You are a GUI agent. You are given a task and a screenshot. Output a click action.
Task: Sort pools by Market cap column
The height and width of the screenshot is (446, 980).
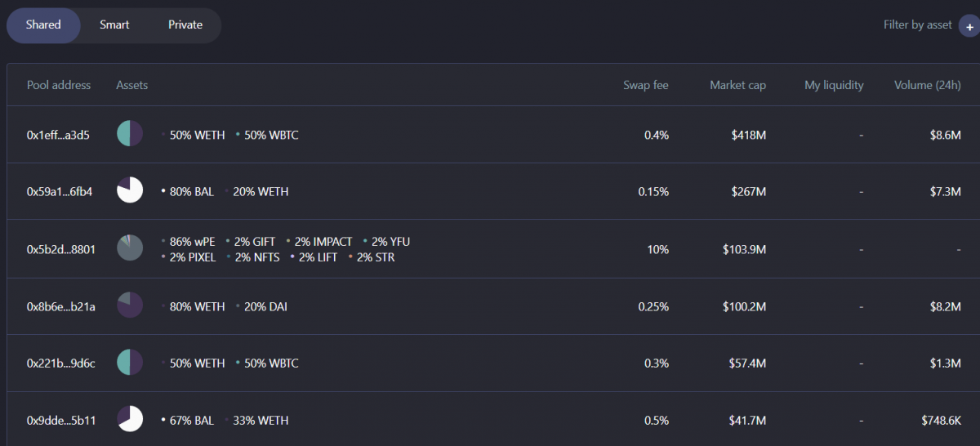(x=737, y=85)
